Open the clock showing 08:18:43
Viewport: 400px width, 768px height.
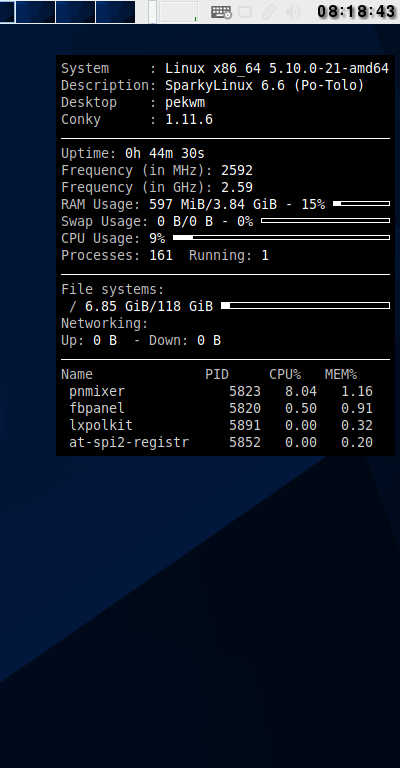tap(356, 11)
